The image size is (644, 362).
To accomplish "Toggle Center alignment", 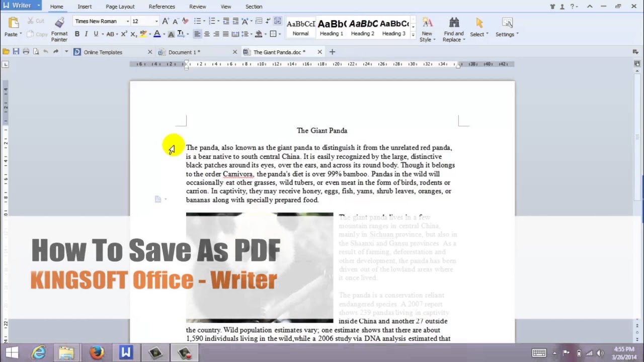I will 207,34.
